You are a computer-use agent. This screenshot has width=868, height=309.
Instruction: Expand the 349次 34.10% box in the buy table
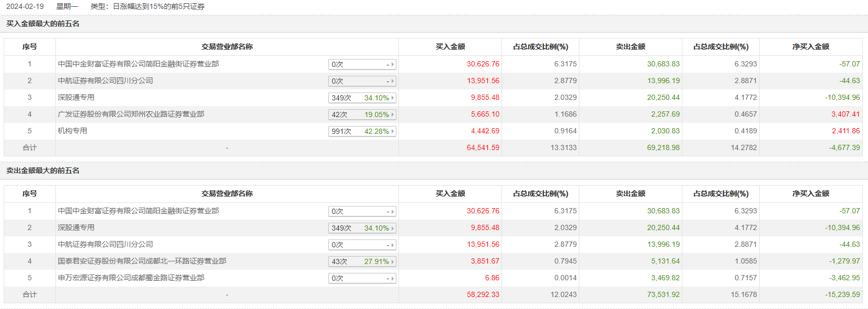tap(362, 98)
